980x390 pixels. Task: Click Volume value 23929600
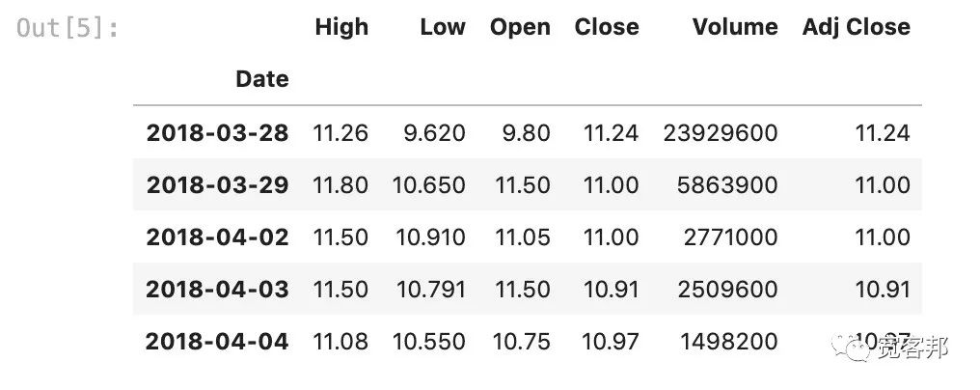click(x=721, y=133)
